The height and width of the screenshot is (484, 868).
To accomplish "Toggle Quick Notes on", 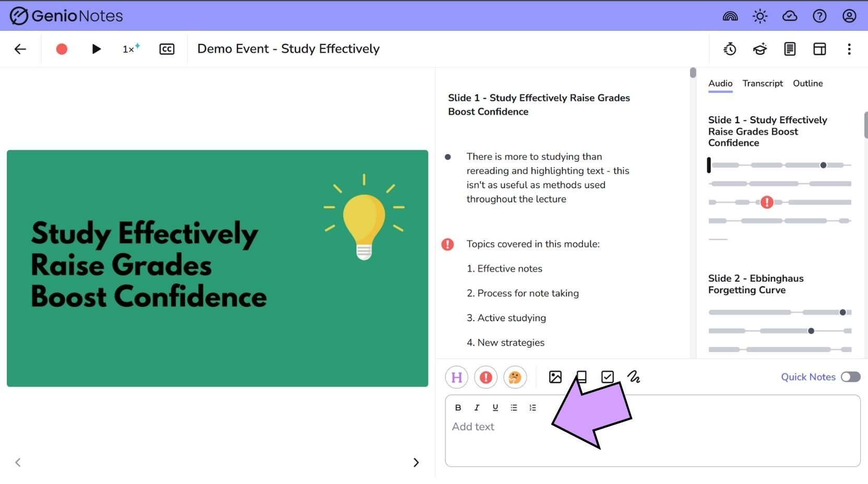I will point(850,376).
